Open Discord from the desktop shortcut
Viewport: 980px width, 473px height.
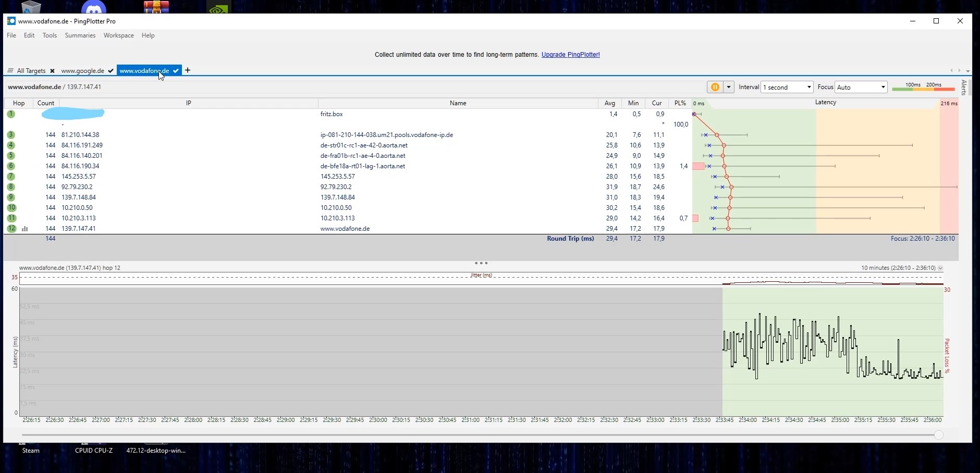[94, 7]
